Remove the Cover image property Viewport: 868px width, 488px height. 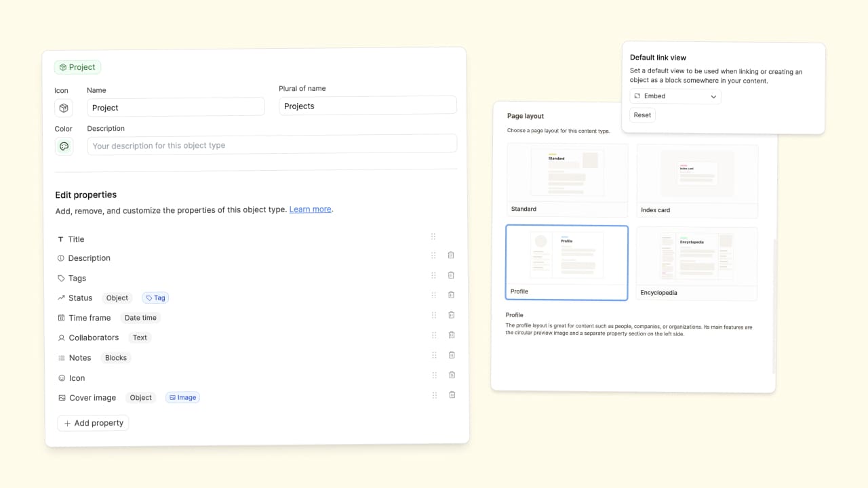(452, 394)
